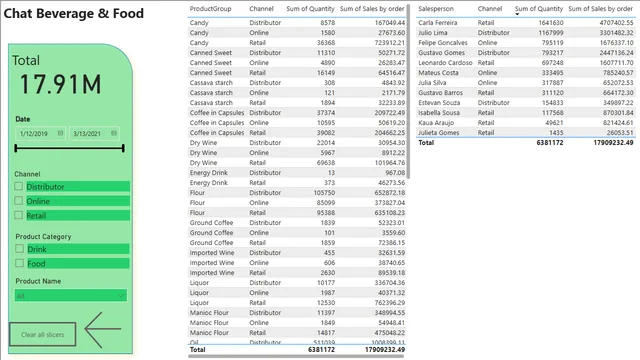Tick the Retail channel checkbox
Image resolution: width=640 pixels, height=360 pixels.
point(18,215)
